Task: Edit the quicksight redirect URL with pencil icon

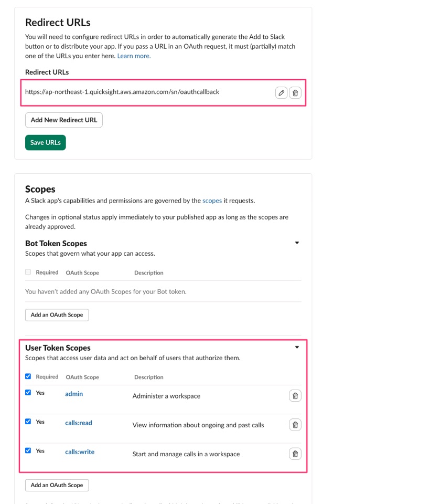Action: coord(281,93)
